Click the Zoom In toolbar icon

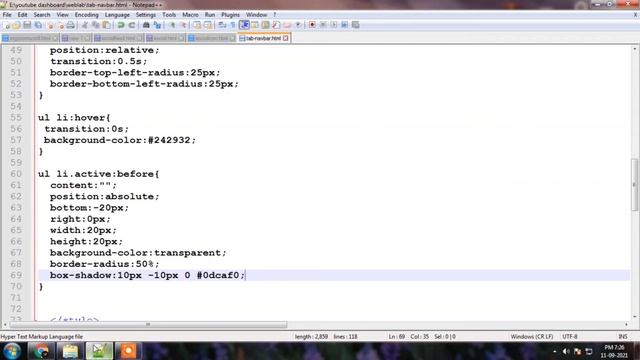tap(172, 25)
